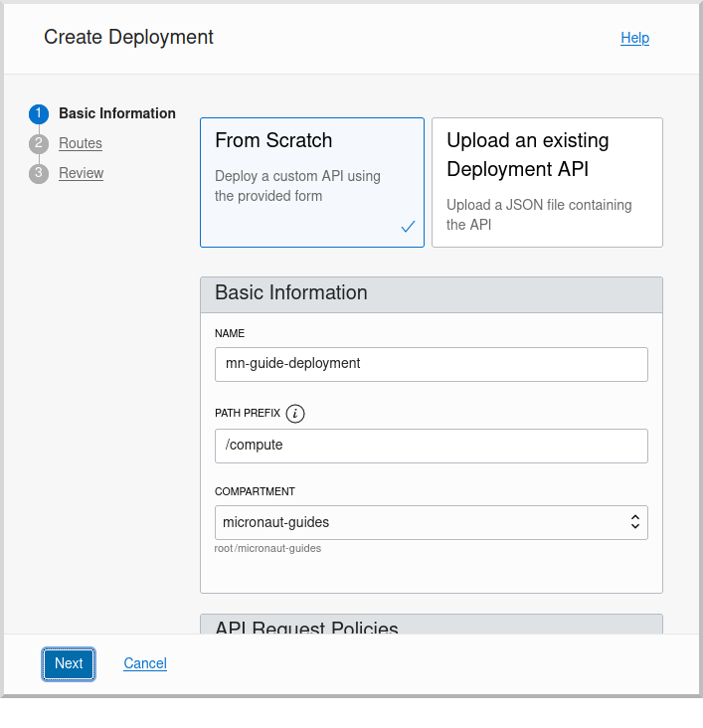Go to the Review step
Screen dimensions: 703x728
(x=81, y=173)
